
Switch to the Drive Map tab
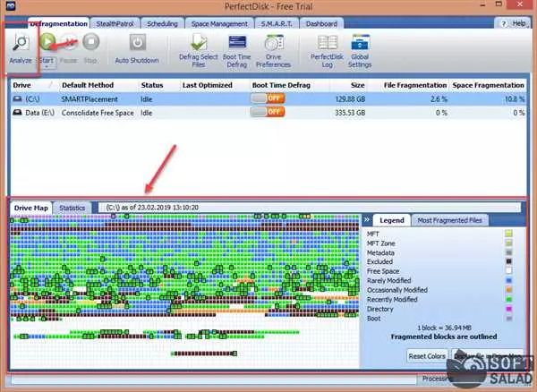(x=31, y=208)
